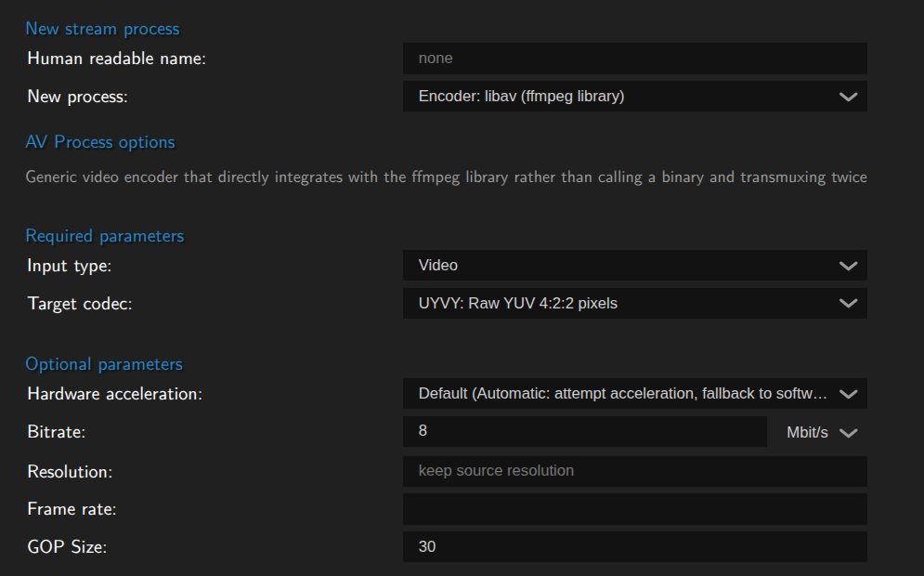The image size is (924, 576).
Task: Click the Hardware acceleration chevron arrow
Action: click(847, 393)
